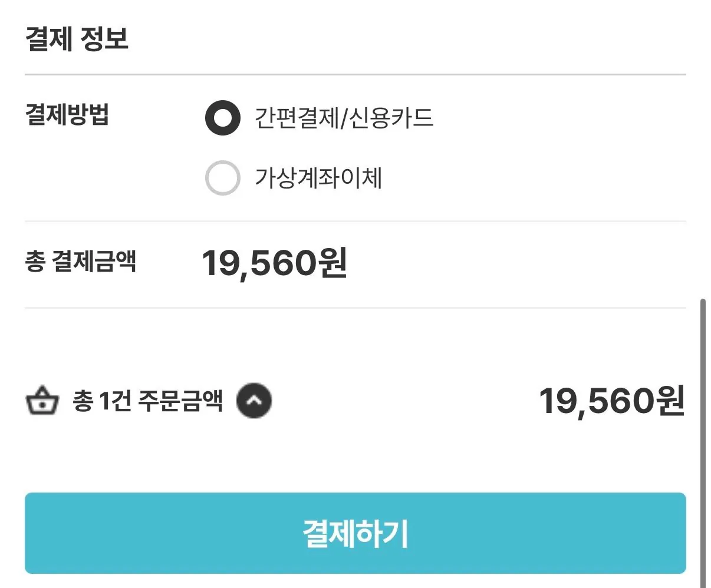The height and width of the screenshot is (588, 711).
Task: Click the 총 결제금액 amount 19,560원
Action: [x=274, y=263]
